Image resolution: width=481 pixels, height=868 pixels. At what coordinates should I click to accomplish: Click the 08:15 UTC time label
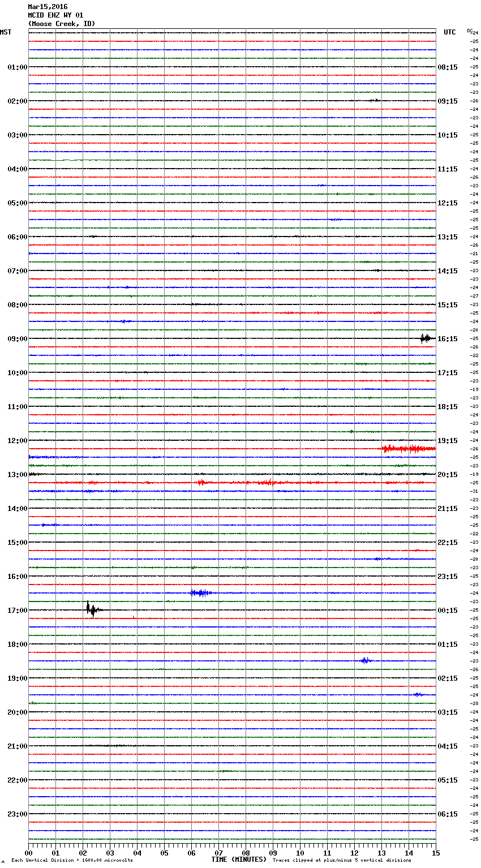tap(448, 67)
